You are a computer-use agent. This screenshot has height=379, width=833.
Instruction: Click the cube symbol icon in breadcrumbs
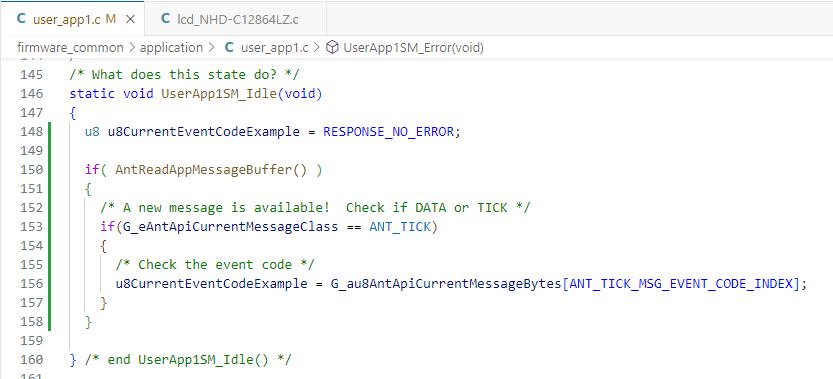[x=332, y=47]
